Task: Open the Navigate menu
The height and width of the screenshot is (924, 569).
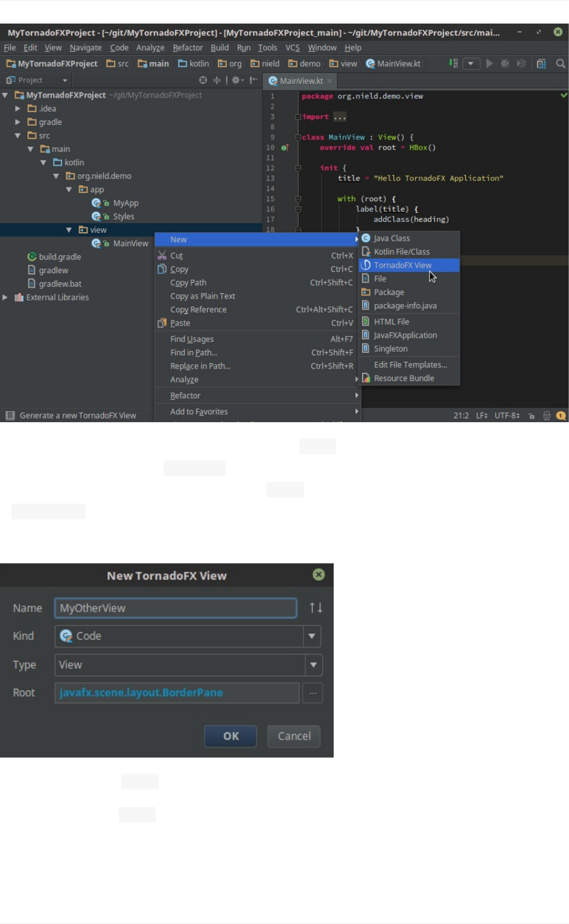Action: pyautogui.click(x=85, y=48)
